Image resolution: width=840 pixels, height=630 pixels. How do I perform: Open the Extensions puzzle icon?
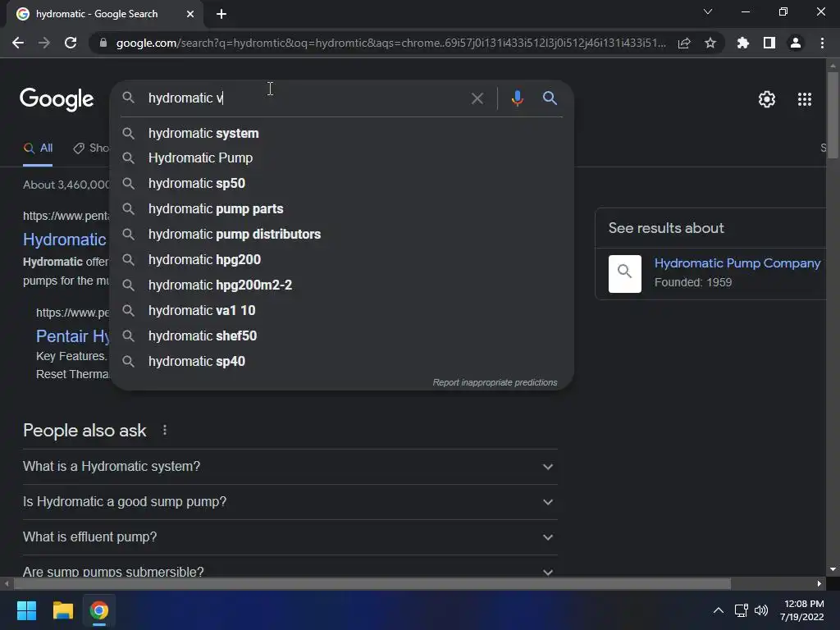point(743,43)
